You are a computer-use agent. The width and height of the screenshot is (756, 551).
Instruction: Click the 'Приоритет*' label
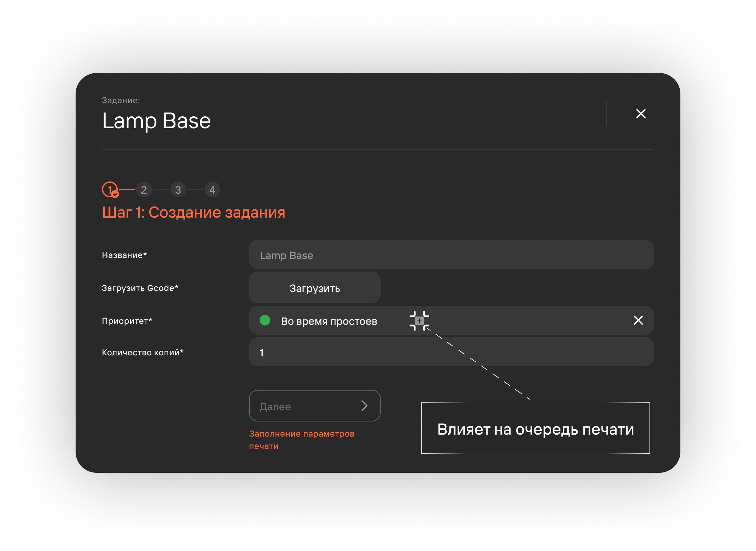(127, 321)
